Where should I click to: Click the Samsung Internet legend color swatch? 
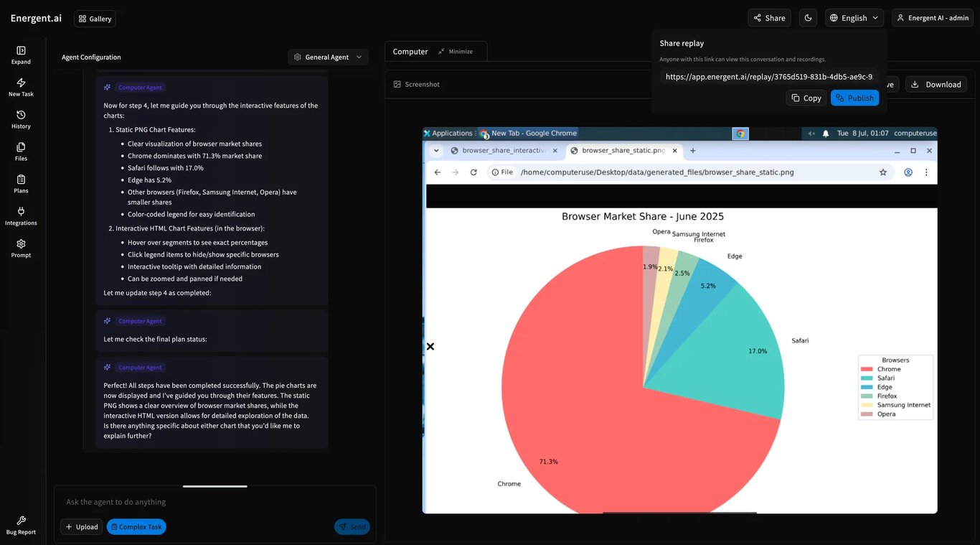tap(866, 405)
